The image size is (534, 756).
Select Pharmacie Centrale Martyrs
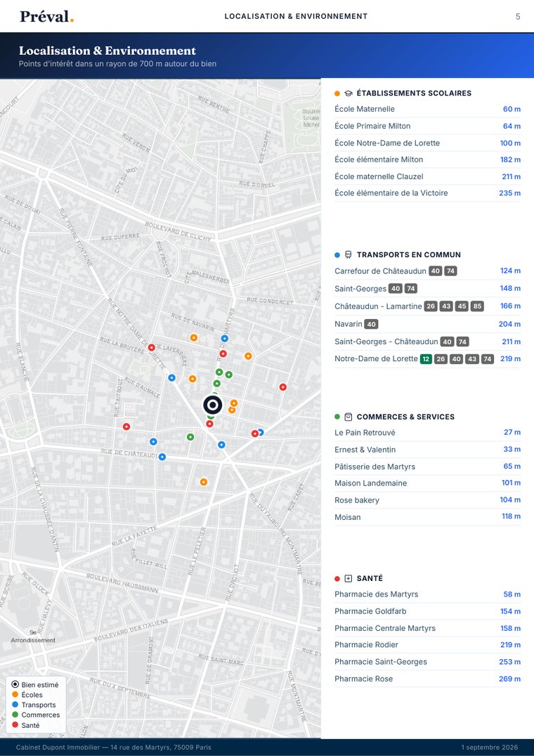click(x=427, y=628)
